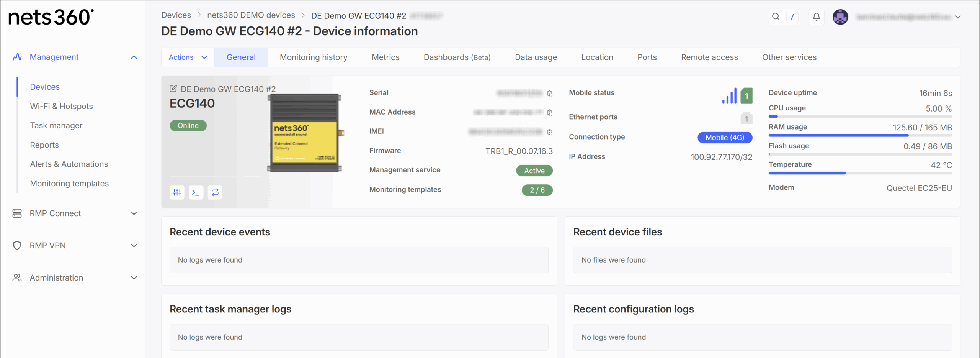980x358 pixels.
Task: Click No files were found message
Action: (x=613, y=260)
